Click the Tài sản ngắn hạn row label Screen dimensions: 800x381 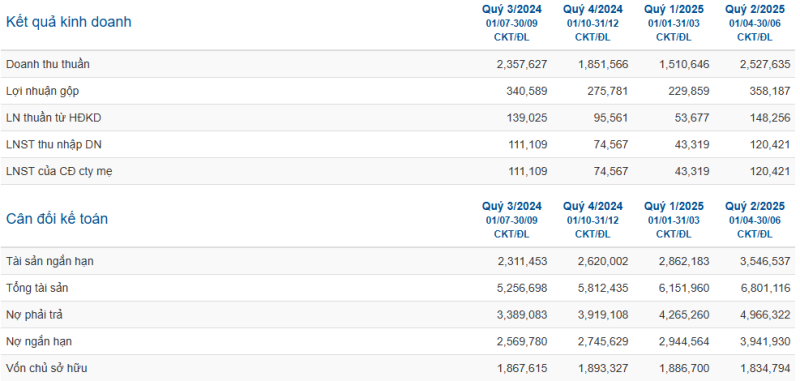[49, 262]
